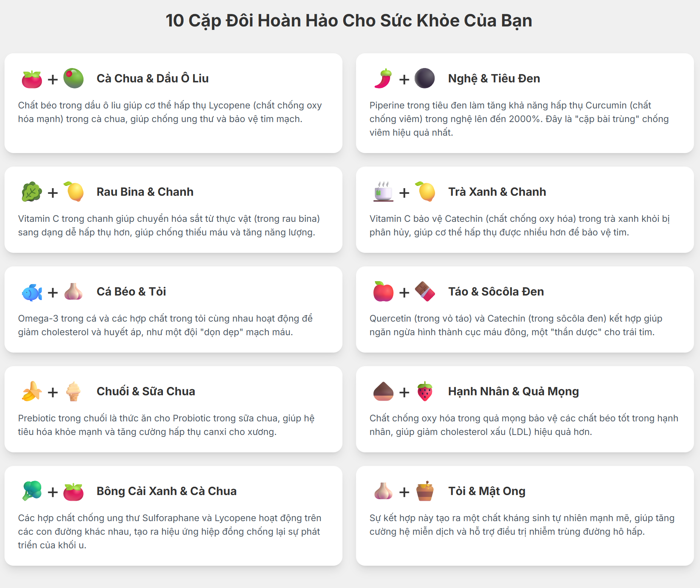Click the ice cream cone icon

point(73,391)
